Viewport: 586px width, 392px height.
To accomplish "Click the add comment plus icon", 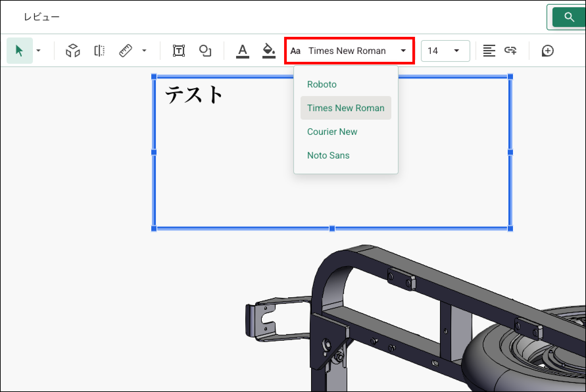I will click(x=548, y=51).
